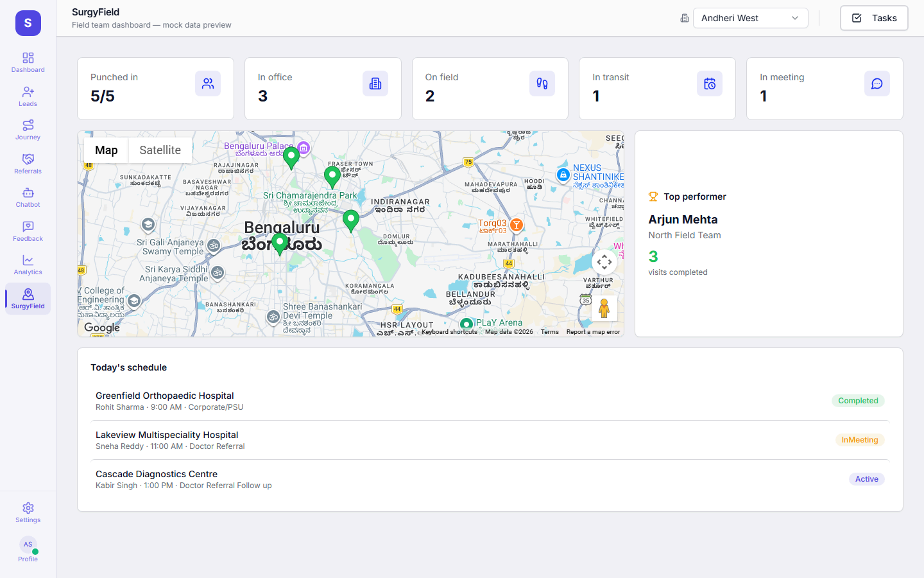Click the Sri Gali Anjaneya Swamy Temple marker
Screen dimensions: 924x578
click(x=214, y=245)
